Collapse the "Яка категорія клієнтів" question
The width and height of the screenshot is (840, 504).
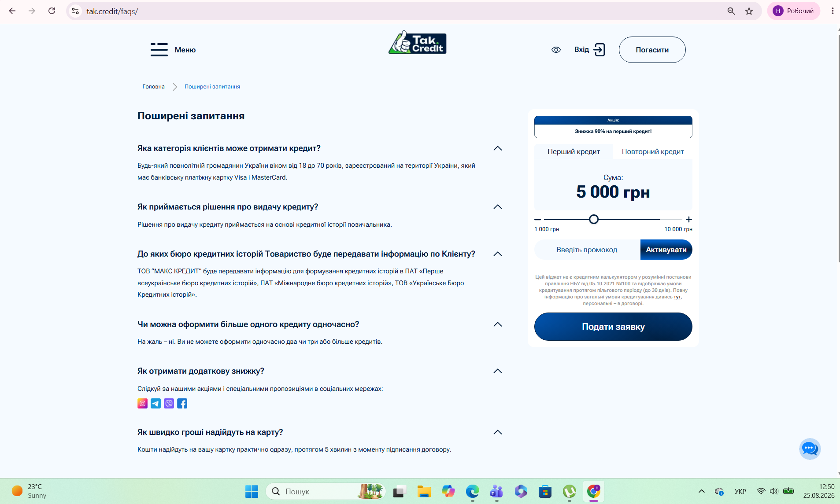(498, 148)
